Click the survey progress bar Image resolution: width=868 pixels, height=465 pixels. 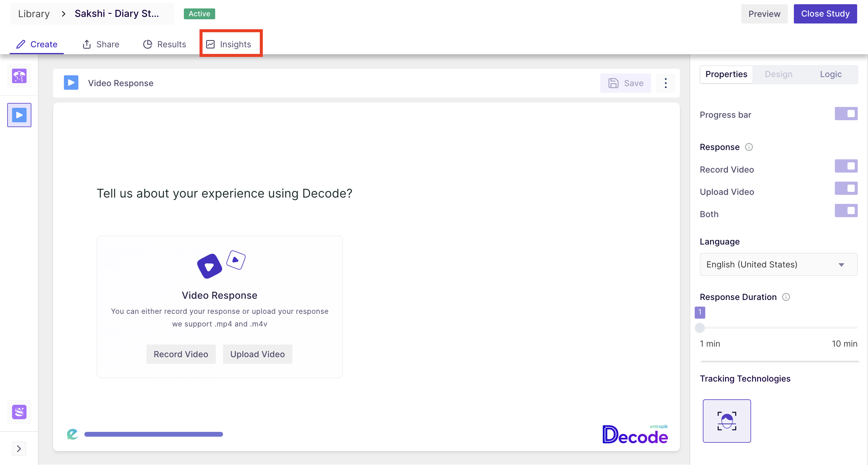(x=153, y=434)
